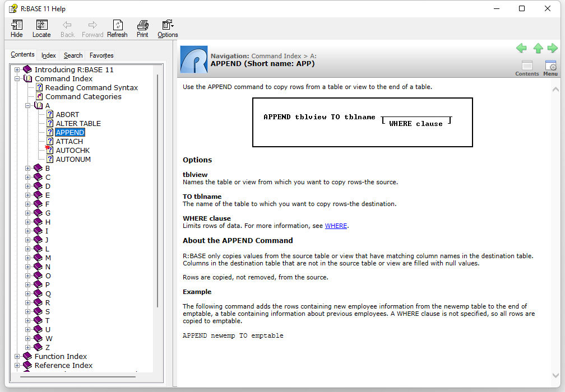Switch to the Favorites tab
This screenshot has height=392, width=565.
(101, 55)
